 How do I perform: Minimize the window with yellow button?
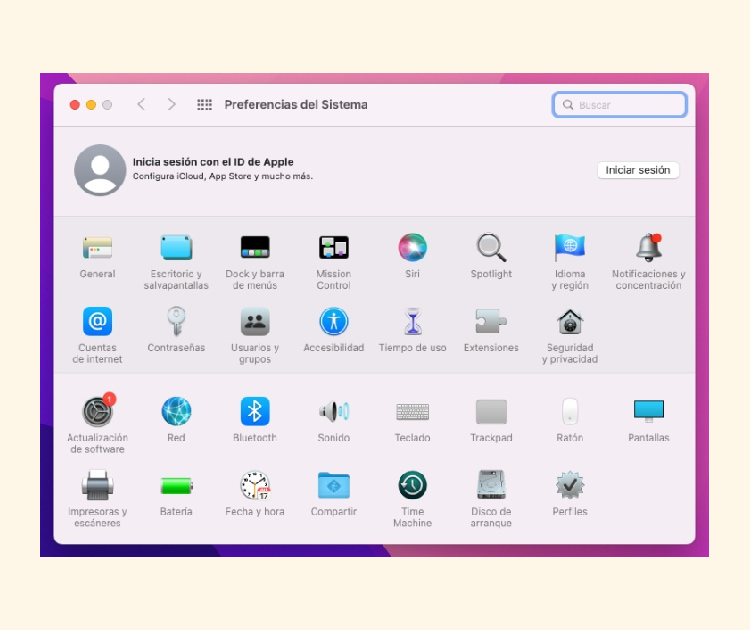(91, 105)
